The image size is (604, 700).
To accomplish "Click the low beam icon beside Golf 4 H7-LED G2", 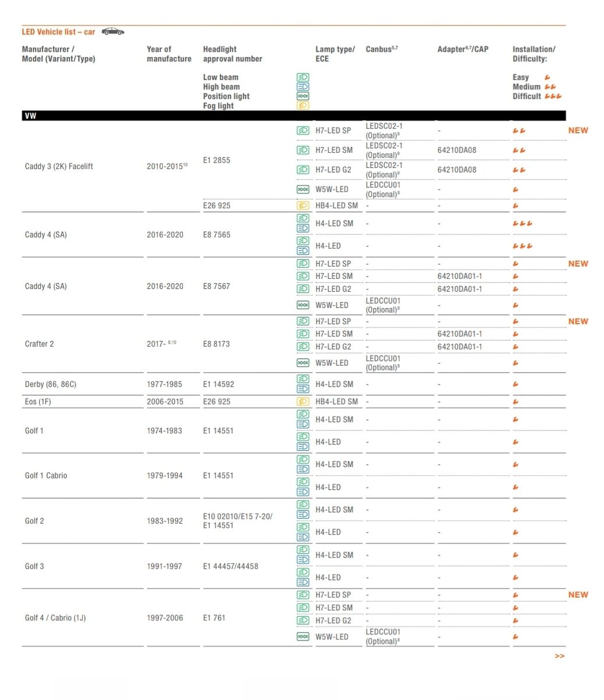I will (303, 621).
